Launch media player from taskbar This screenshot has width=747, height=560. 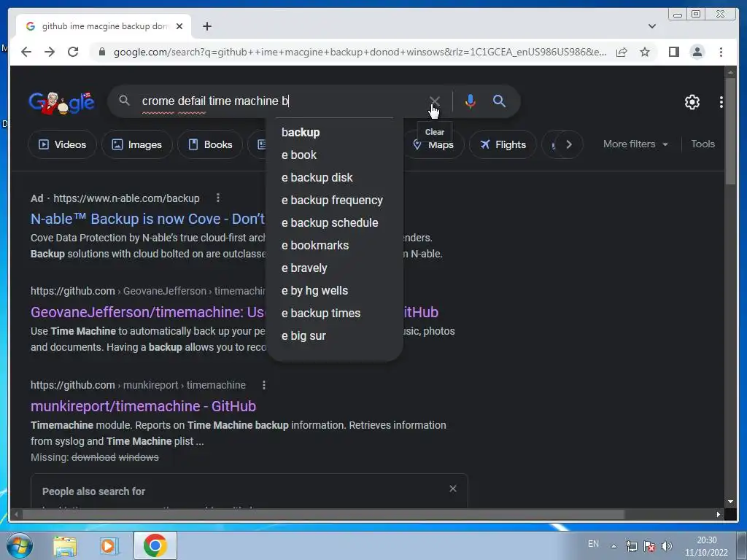[x=109, y=546]
